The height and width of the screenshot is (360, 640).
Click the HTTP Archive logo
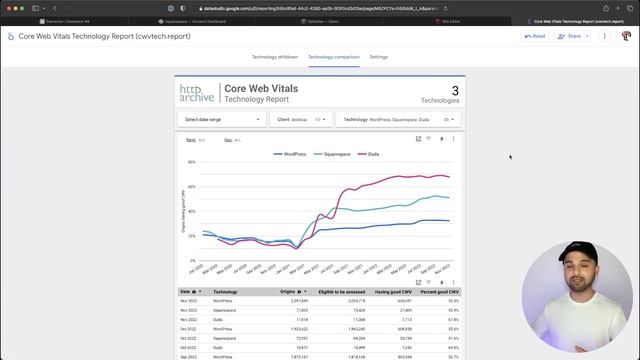197,93
